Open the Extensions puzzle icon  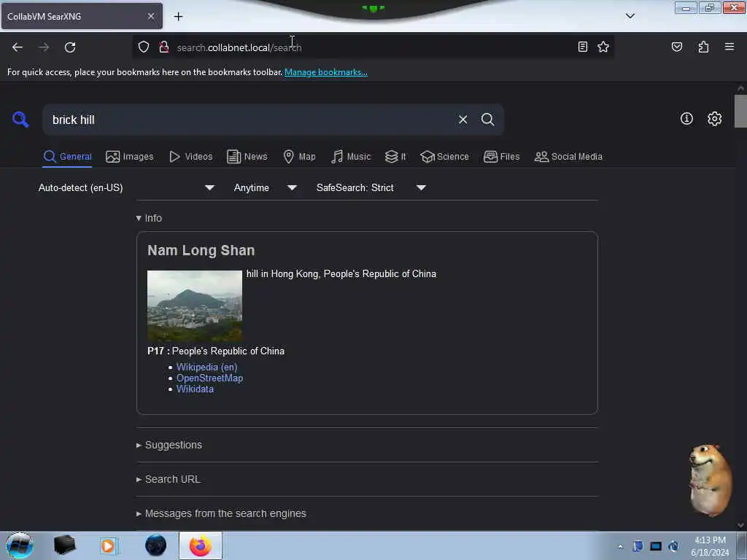703,47
